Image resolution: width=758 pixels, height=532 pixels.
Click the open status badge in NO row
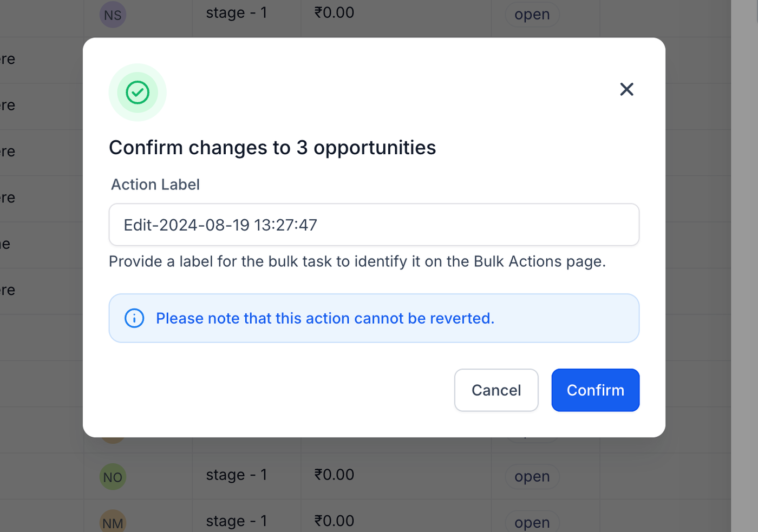532,477
